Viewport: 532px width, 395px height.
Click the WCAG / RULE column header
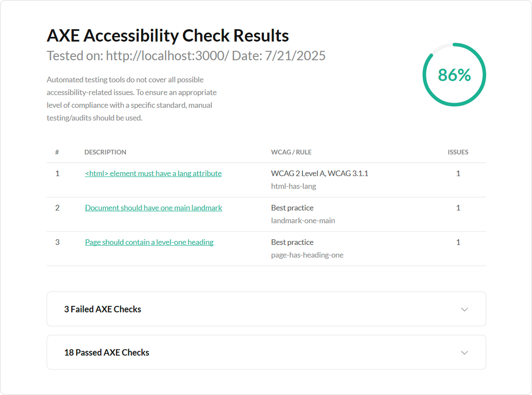(x=291, y=152)
